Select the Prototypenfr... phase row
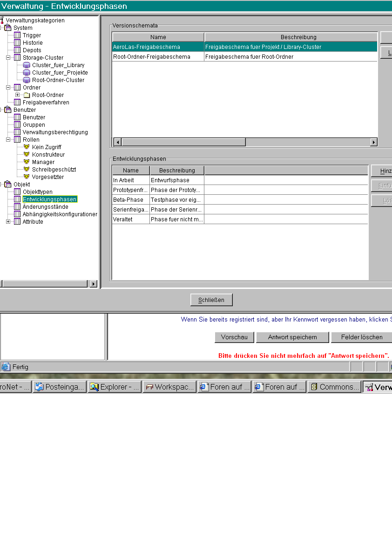Viewport: 392px width, 555px height. click(x=240, y=190)
